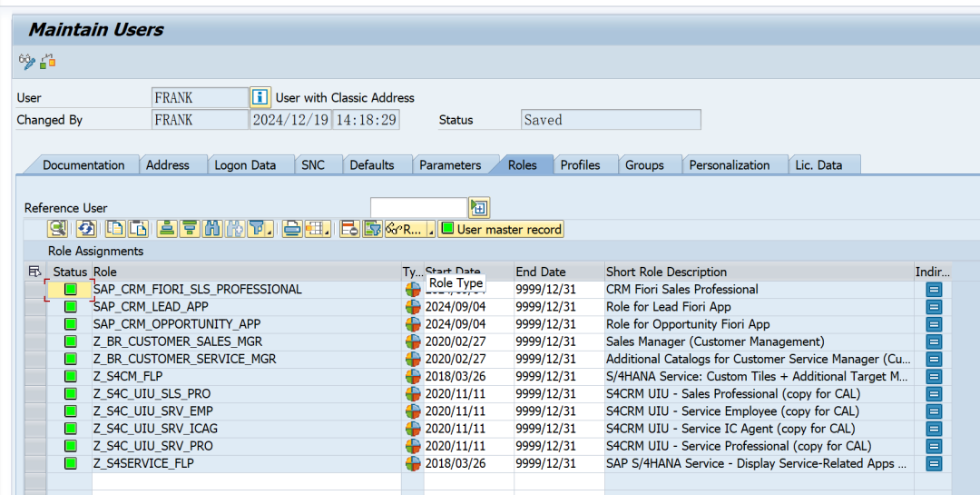Expand the layout grid icon dropdown

(x=326, y=231)
